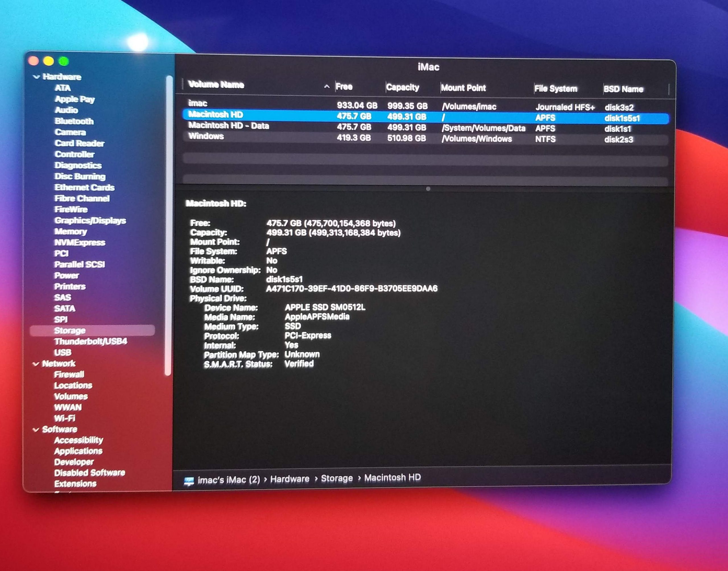Select the Windows volume row
Viewport: 728px width, 571px height.
pyautogui.click(x=206, y=136)
